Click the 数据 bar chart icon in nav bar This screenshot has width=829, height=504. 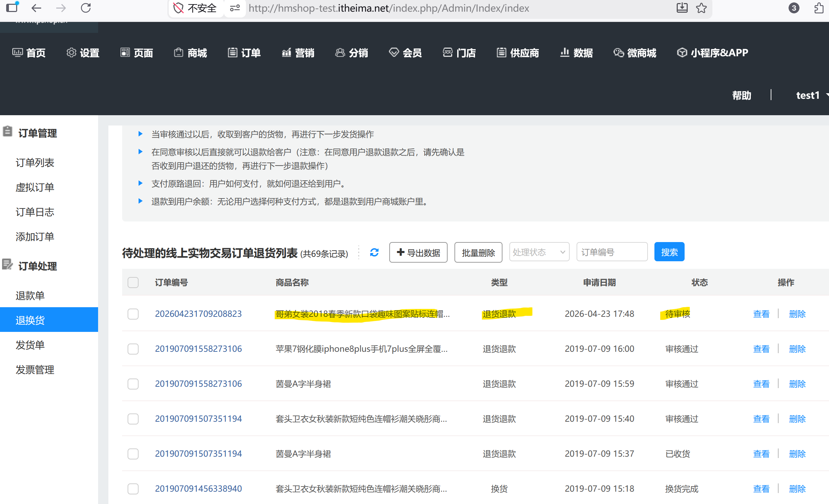[565, 52]
